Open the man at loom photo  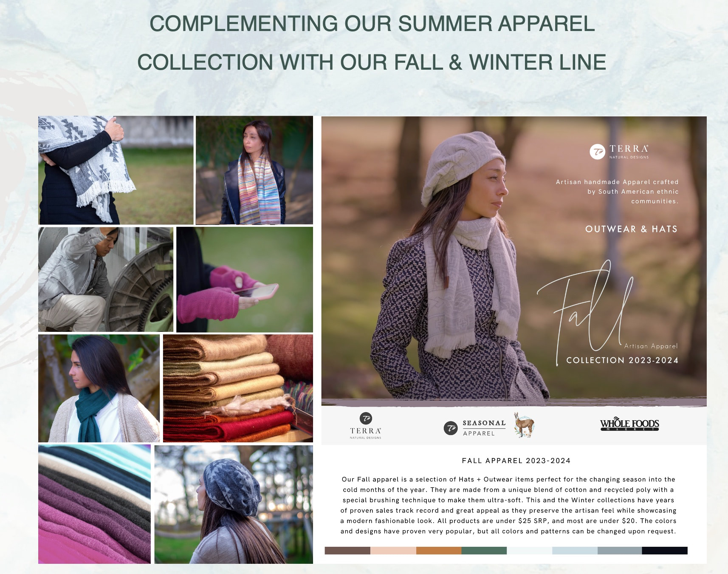pos(106,279)
